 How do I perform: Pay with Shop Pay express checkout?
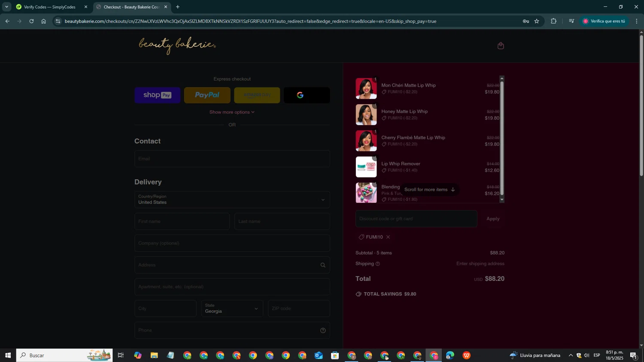click(157, 95)
